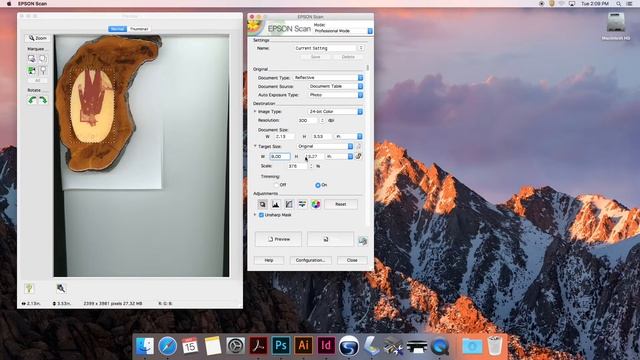Open the Document Source dropdown
The image size is (640, 360).
point(335,86)
